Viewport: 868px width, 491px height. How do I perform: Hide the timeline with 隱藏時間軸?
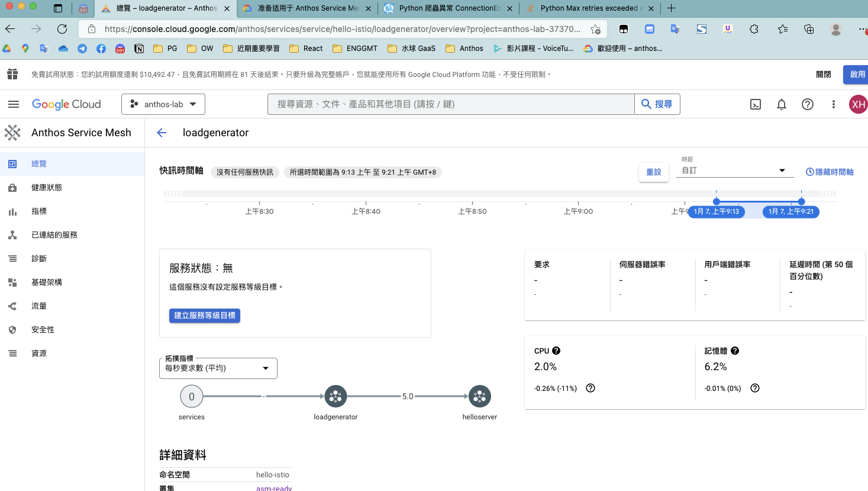point(830,172)
